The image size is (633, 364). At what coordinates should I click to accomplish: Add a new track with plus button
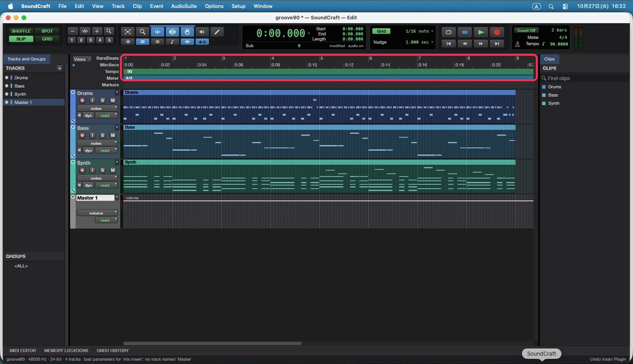pyautogui.click(x=59, y=68)
